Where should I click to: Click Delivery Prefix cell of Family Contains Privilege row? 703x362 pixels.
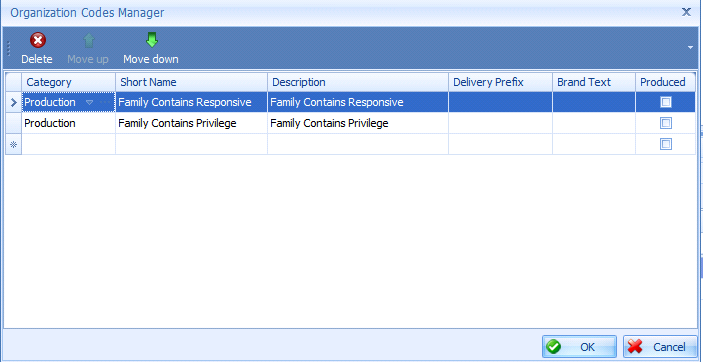501,123
